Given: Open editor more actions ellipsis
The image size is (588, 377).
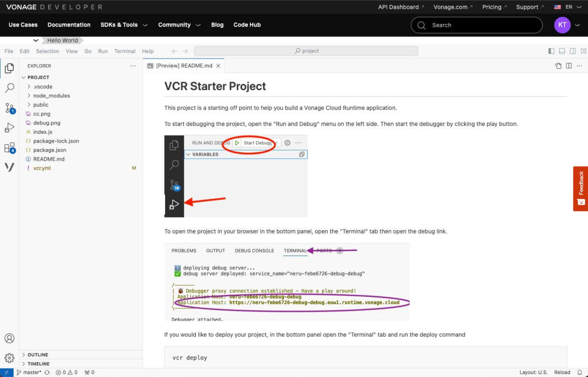Looking at the screenshot, I should click(x=580, y=66).
